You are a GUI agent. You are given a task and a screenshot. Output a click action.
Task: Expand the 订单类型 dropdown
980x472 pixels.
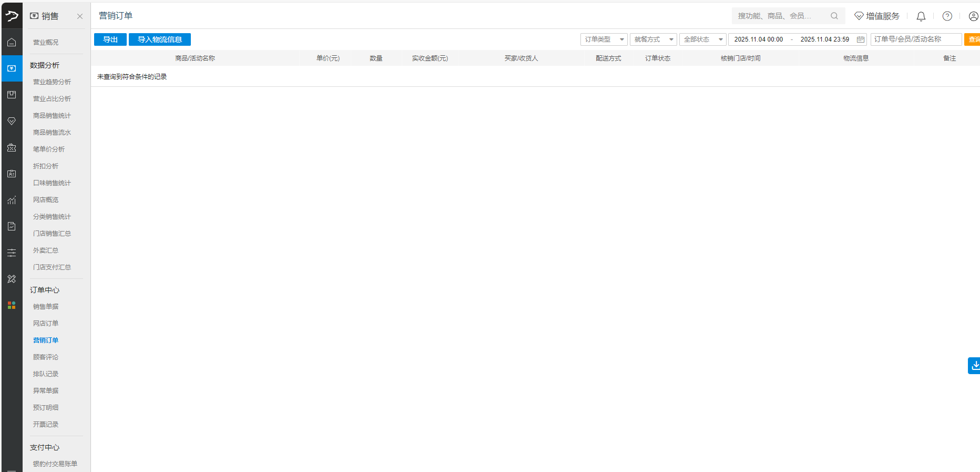click(604, 39)
